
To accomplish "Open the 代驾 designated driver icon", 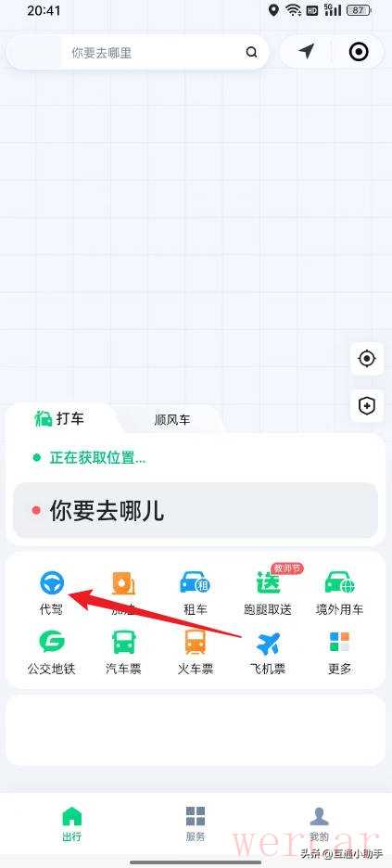I will click(52, 583).
